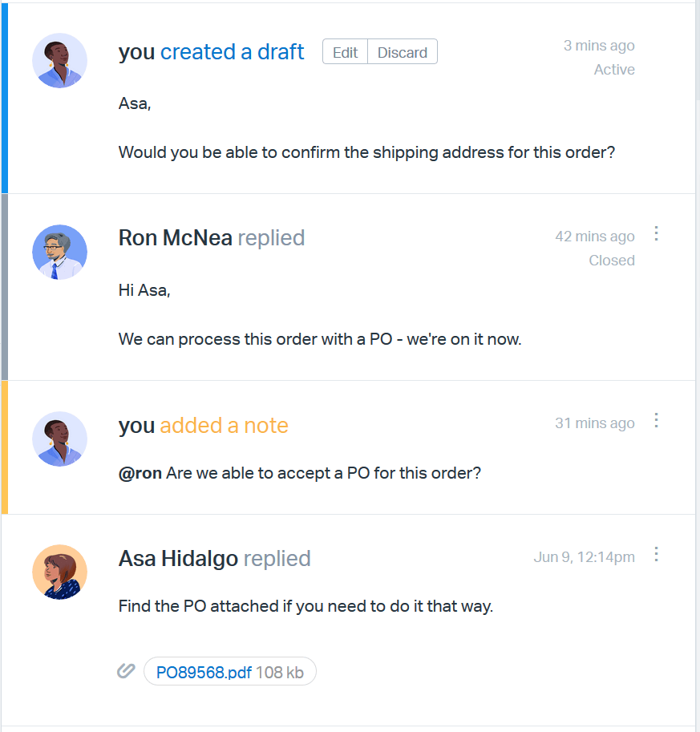Click the @ron mention in note
Image resolution: width=700 pixels, height=732 pixels.
click(x=140, y=473)
